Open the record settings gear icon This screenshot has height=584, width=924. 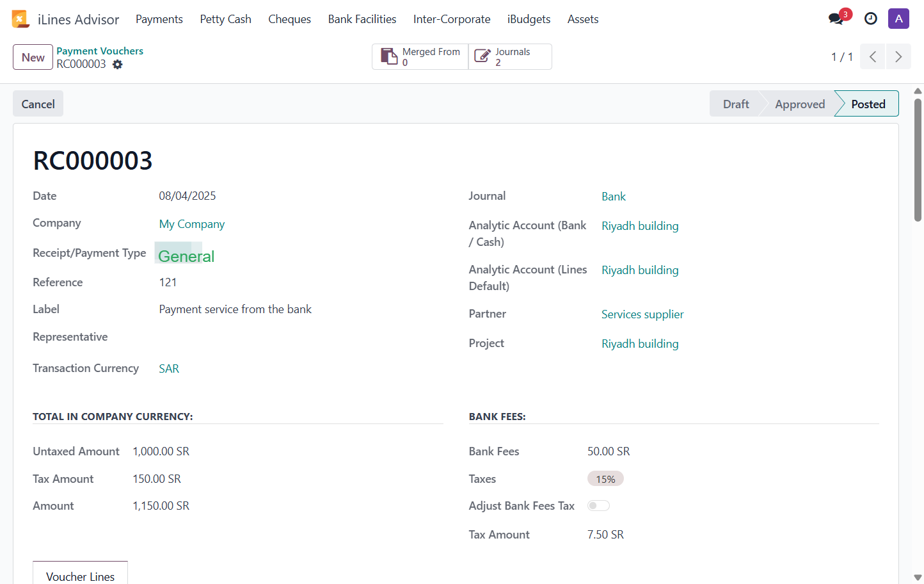[x=117, y=64]
